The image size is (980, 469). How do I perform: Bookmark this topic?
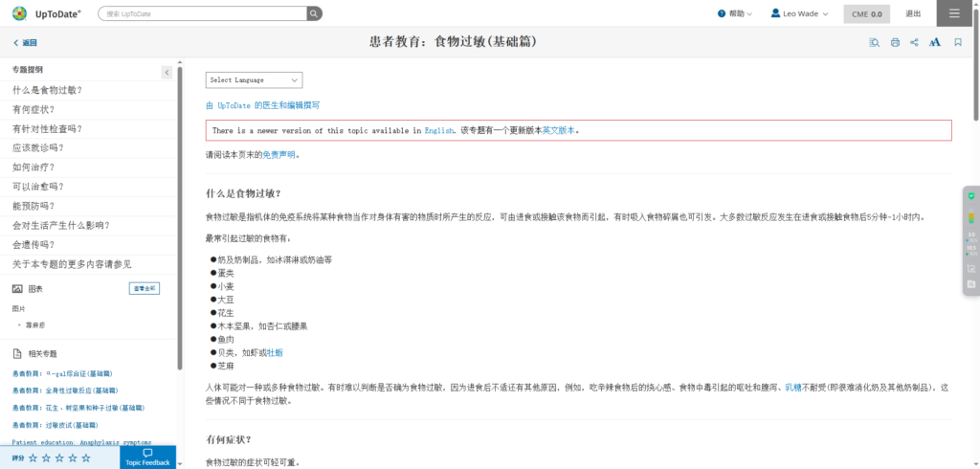957,42
